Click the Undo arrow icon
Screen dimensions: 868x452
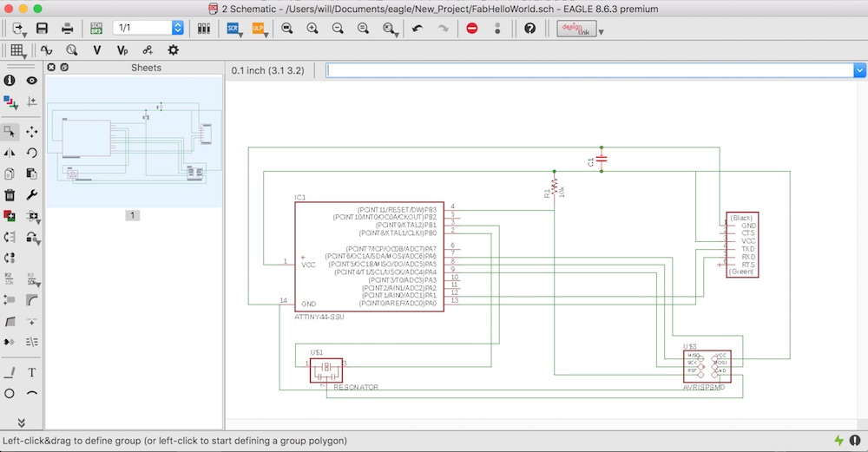coord(418,29)
